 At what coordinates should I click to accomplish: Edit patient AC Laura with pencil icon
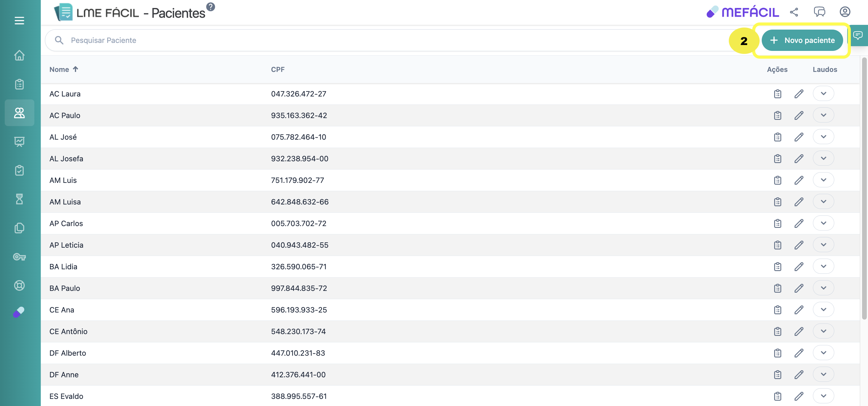(799, 94)
